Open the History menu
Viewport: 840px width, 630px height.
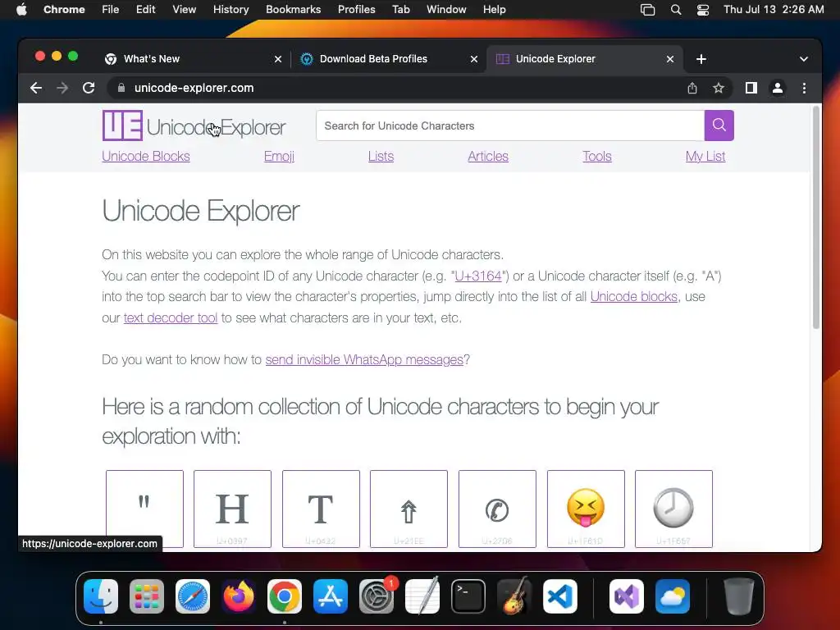coord(231,10)
